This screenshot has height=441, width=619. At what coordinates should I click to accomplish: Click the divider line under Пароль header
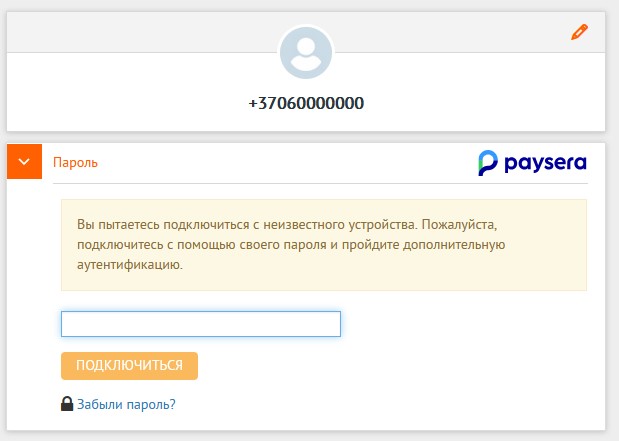click(320, 183)
